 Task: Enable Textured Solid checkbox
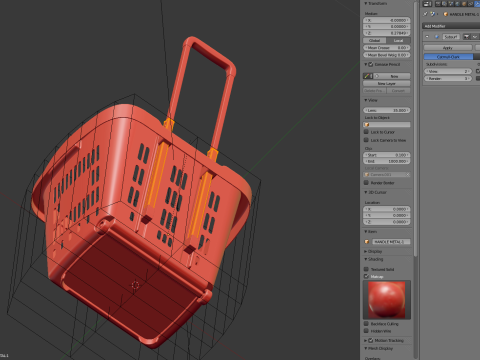366,269
